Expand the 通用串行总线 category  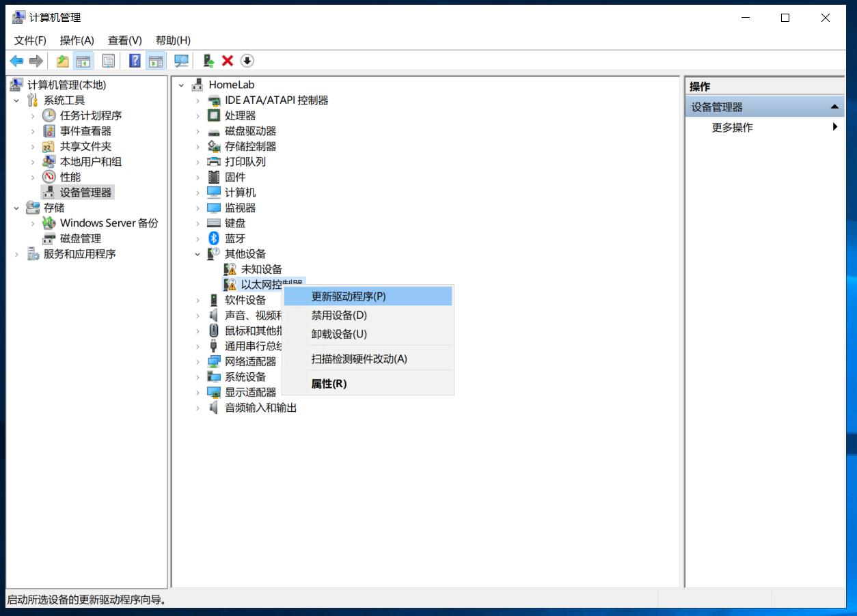198,346
